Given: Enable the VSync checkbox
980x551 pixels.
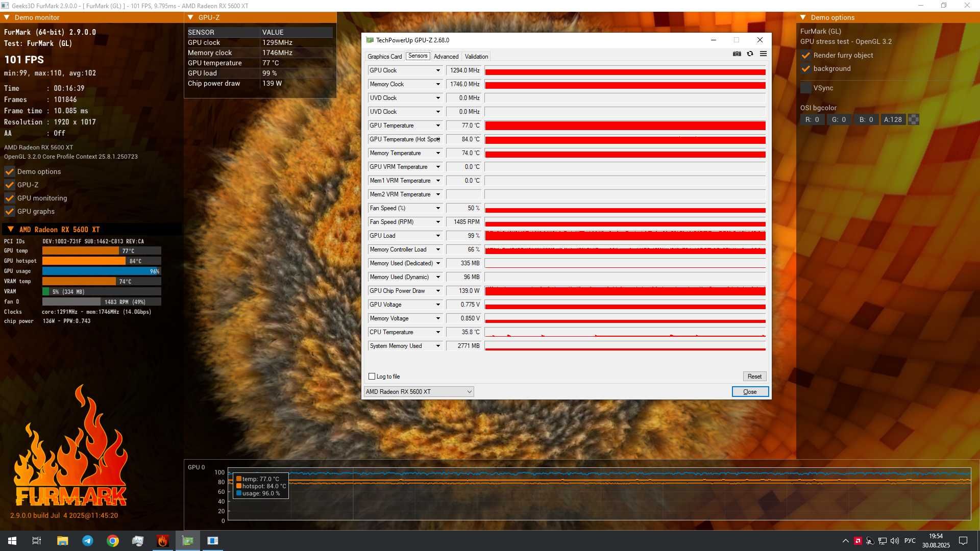Looking at the screenshot, I should pos(805,88).
